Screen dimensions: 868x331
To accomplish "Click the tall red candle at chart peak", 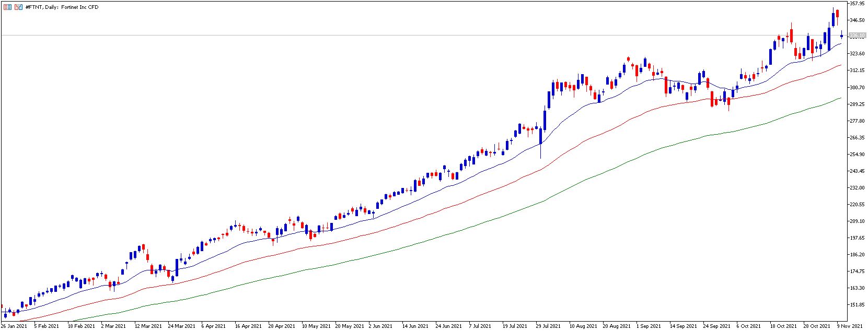I will pyautogui.click(x=837, y=14).
